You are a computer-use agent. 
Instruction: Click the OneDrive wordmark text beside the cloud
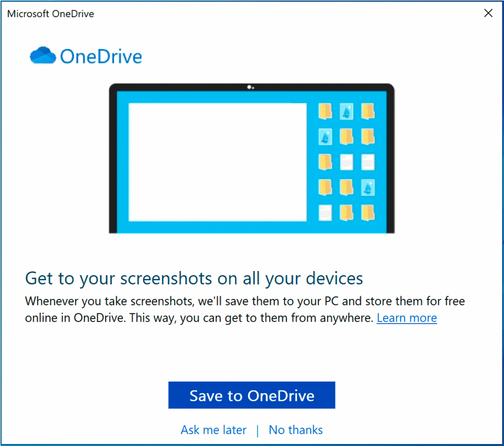101,57
